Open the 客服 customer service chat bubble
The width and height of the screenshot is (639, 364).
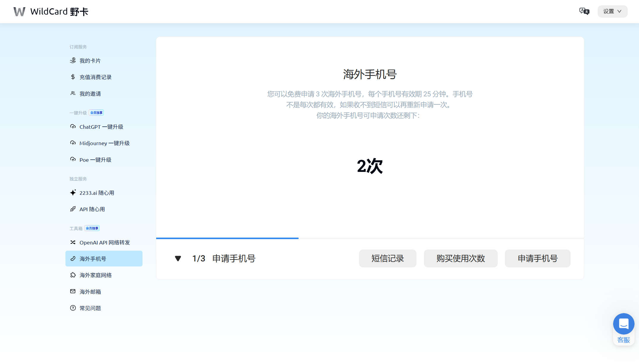[x=624, y=324]
